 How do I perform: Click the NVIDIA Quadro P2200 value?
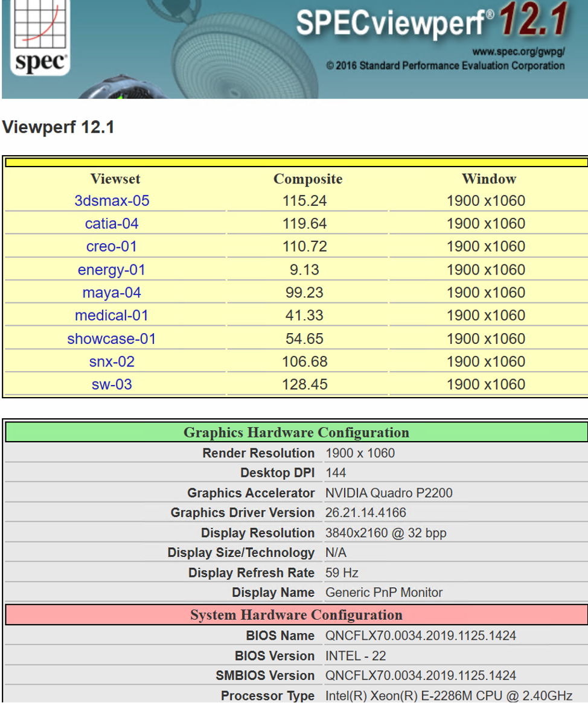pos(388,493)
